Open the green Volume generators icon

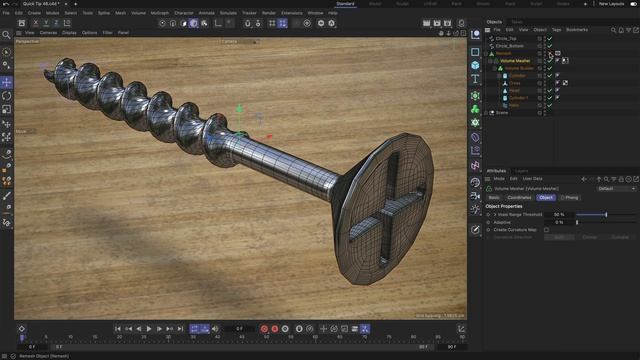[x=475, y=109]
